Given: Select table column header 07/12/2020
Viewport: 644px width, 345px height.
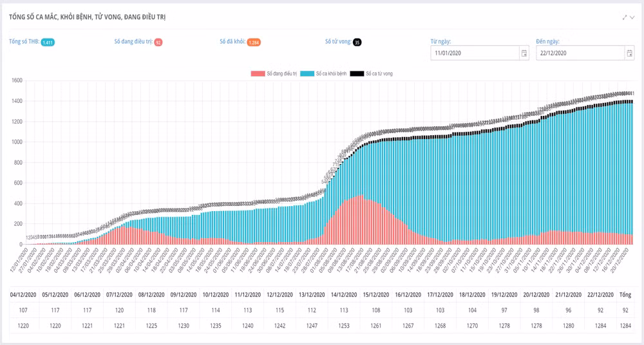Looking at the screenshot, I should pyautogui.click(x=119, y=295).
